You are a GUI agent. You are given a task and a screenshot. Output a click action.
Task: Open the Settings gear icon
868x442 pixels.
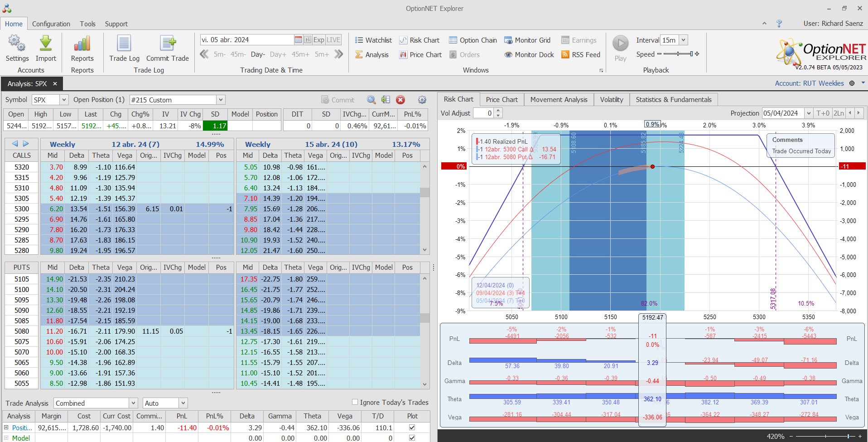(x=17, y=44)
